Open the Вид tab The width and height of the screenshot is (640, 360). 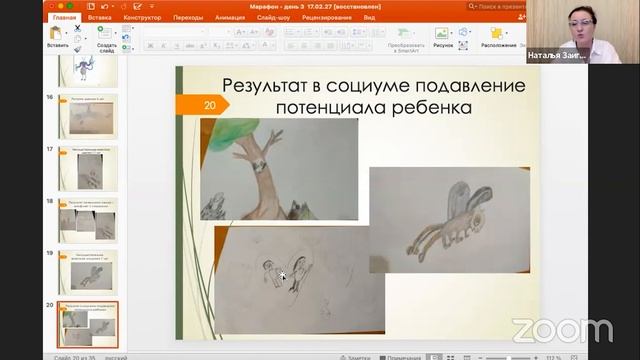(x=369, y=18)
